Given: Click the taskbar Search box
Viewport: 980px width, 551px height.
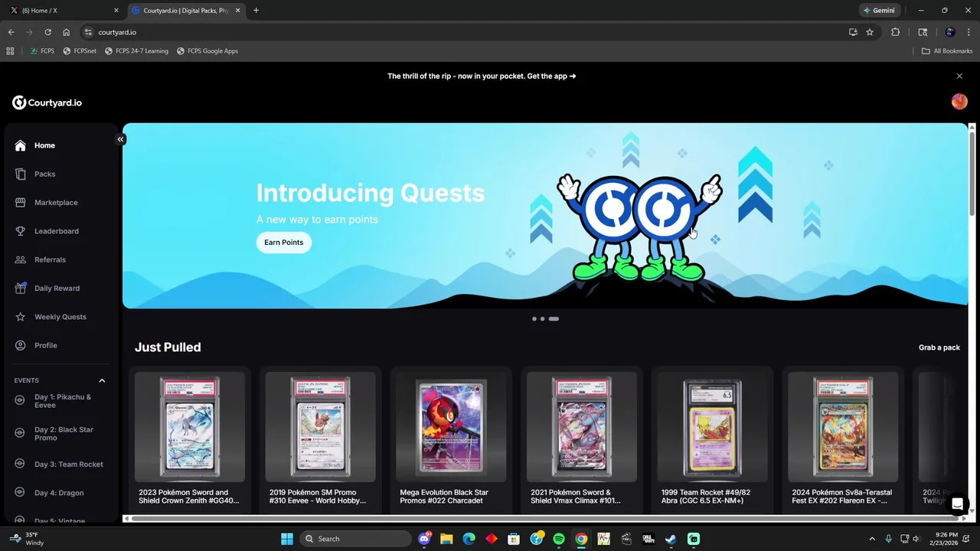Looking at the screenshot, I should point(356,539).
